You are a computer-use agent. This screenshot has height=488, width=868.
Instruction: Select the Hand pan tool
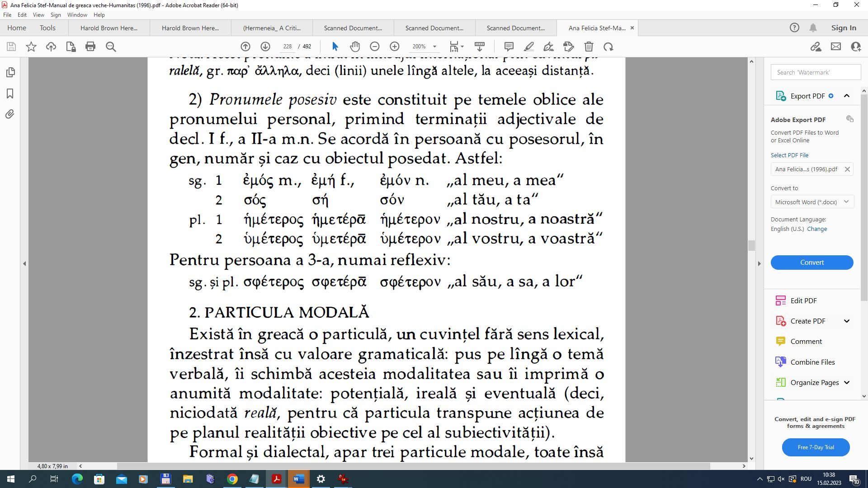pos(355,47)
